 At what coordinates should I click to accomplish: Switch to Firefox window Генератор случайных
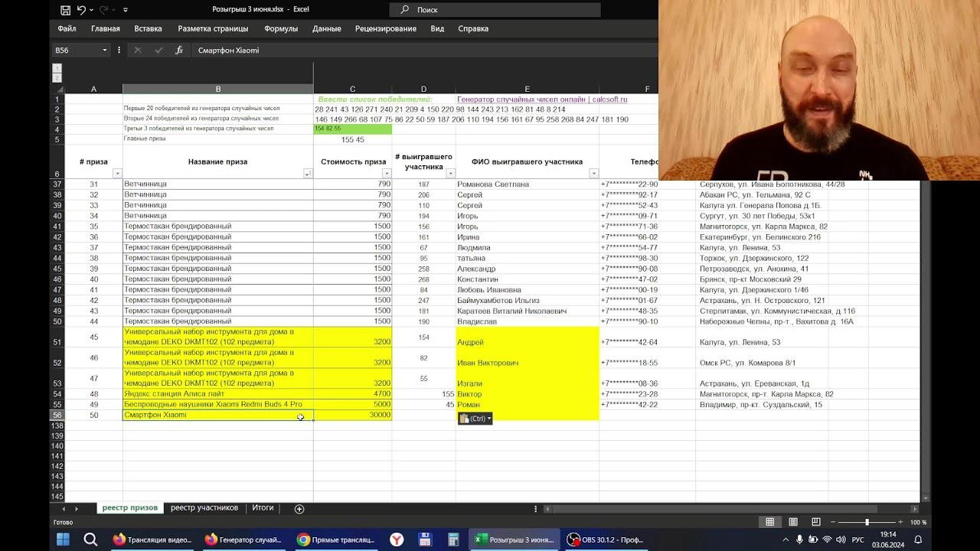[x=244, y=540]
